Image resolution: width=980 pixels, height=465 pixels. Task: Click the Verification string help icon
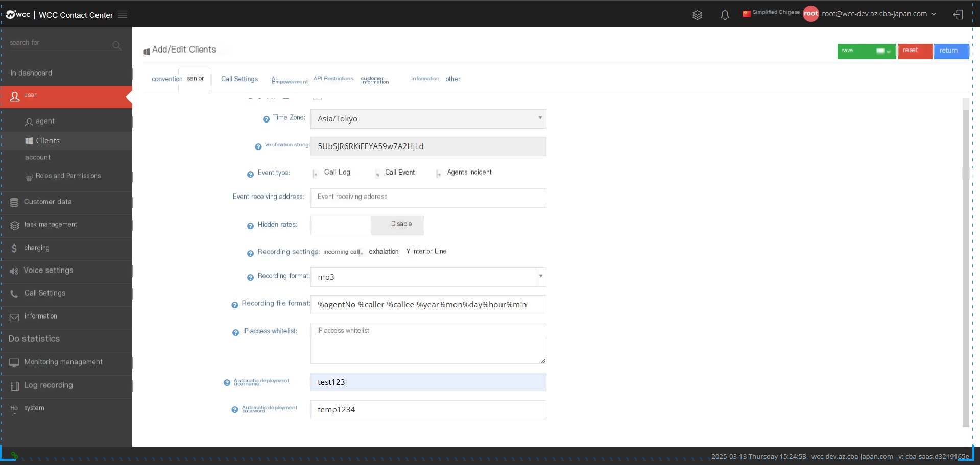coord(258,146)
